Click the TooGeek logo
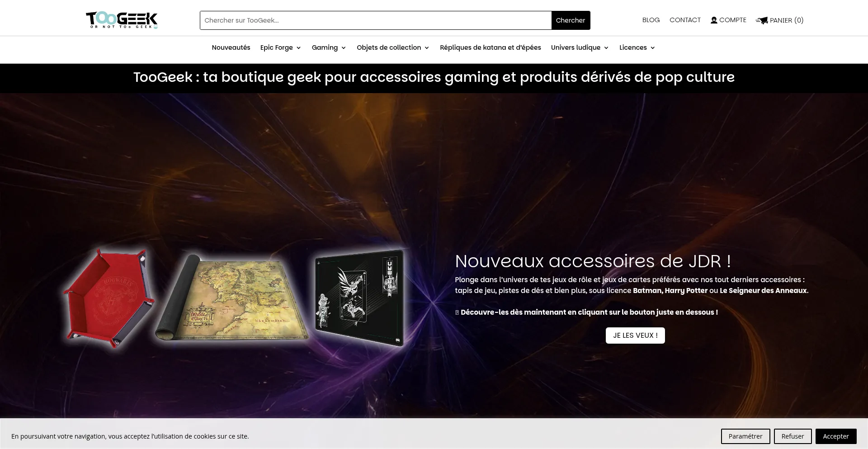This screenshot has height=449, width=868. 122,20
